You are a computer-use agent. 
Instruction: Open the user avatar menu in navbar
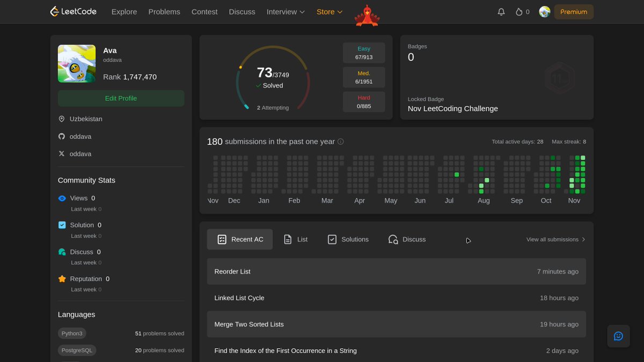[x=545, y=12]
